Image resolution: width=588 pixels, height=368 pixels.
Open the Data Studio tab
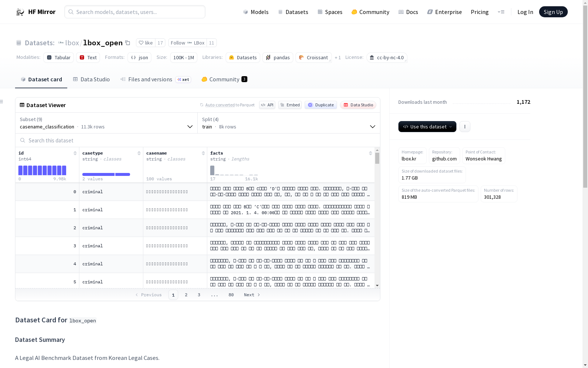(x=92, y=79)
